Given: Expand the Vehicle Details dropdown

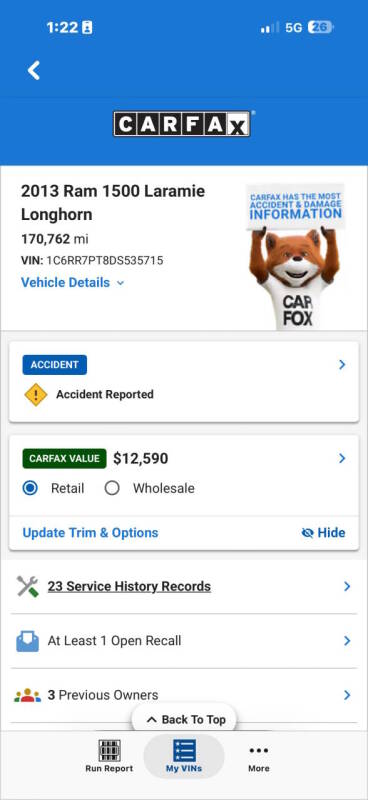Looking at the screenshot, I should coord(73,283).
